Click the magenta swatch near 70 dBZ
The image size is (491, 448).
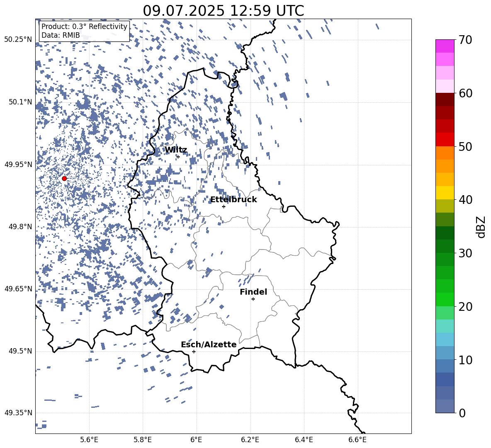tap(445, 46)
